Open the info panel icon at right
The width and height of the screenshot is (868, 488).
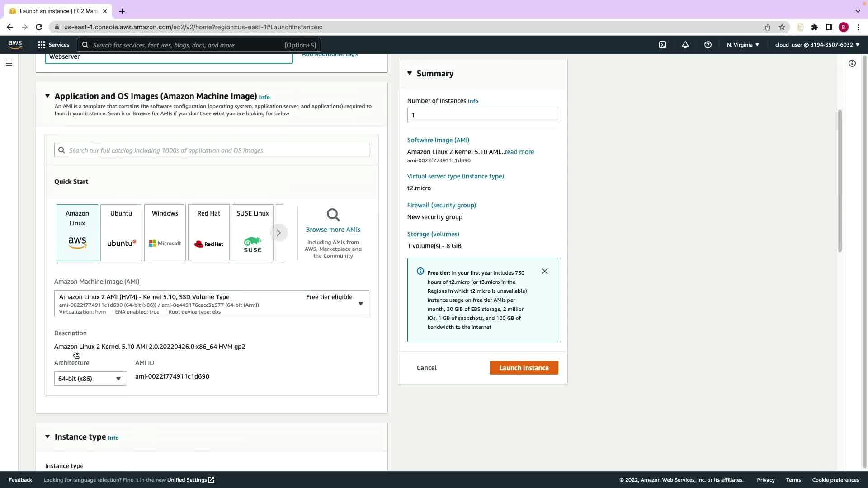(852, 63)
